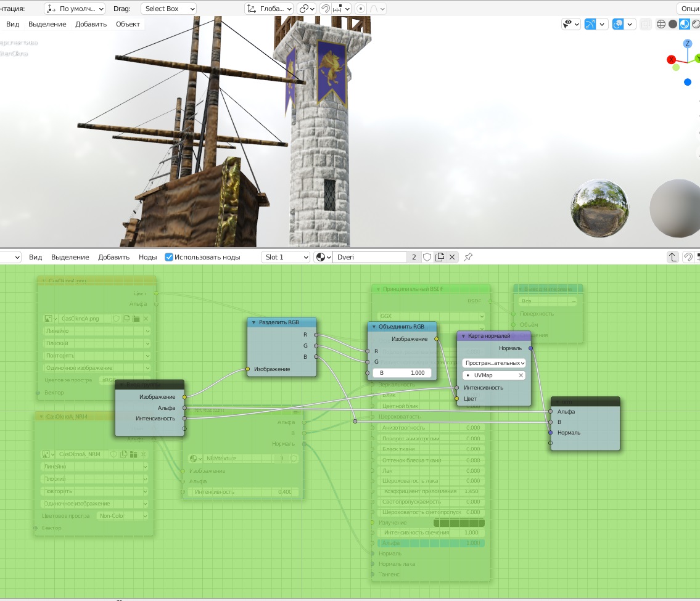Open the pivot point dropdown

coord(307,9)
